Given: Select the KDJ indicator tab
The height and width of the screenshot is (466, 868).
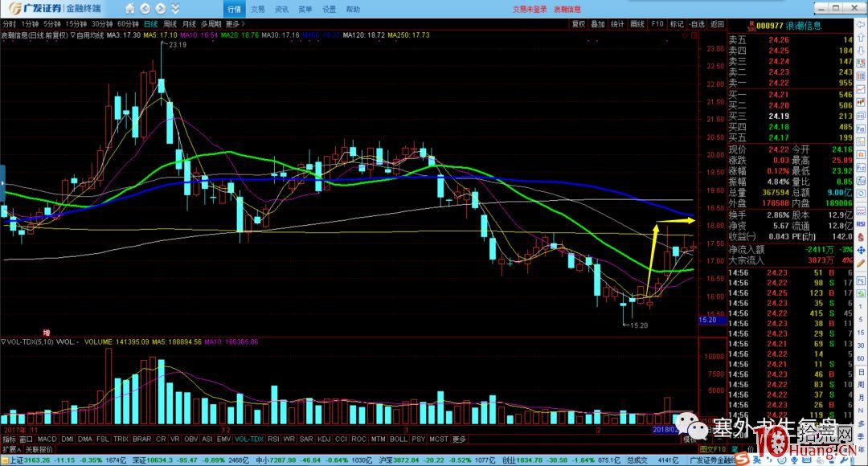Looking at the screenshot, I should [x=324, y=439].
